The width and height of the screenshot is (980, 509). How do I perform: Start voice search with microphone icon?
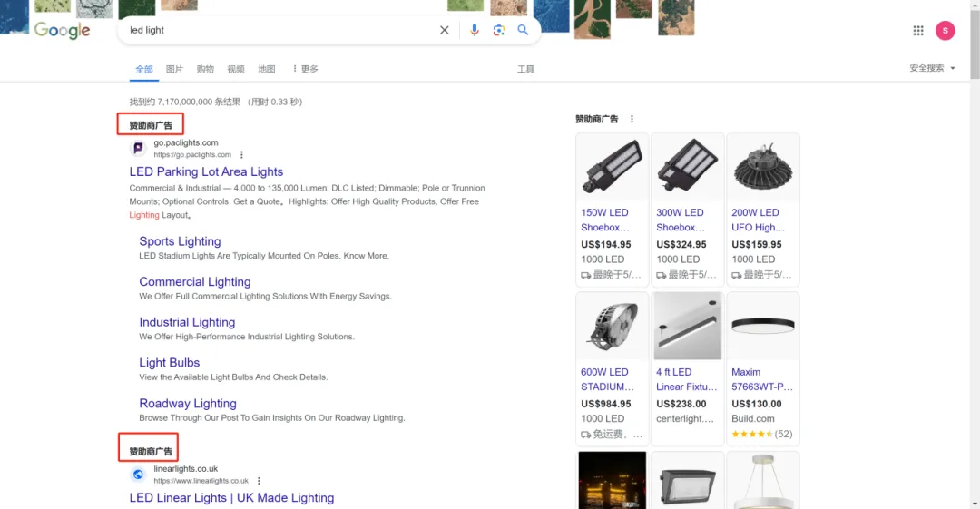click(x=474, y=30)
